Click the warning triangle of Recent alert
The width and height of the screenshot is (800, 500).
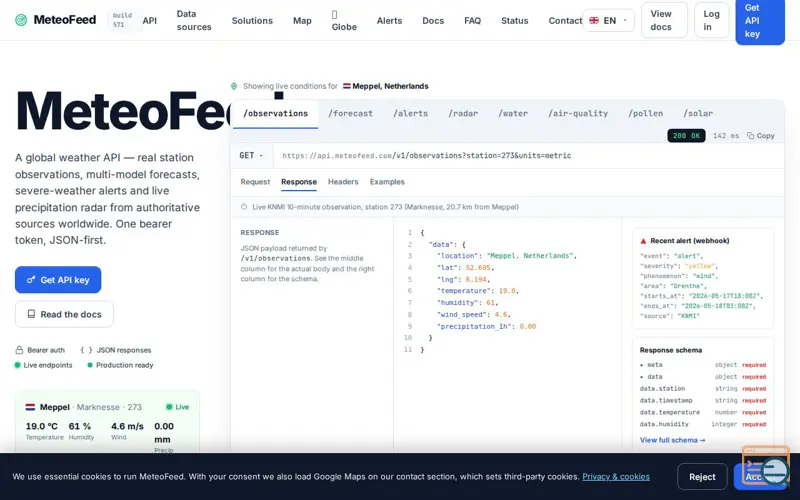tap(643, 241)
